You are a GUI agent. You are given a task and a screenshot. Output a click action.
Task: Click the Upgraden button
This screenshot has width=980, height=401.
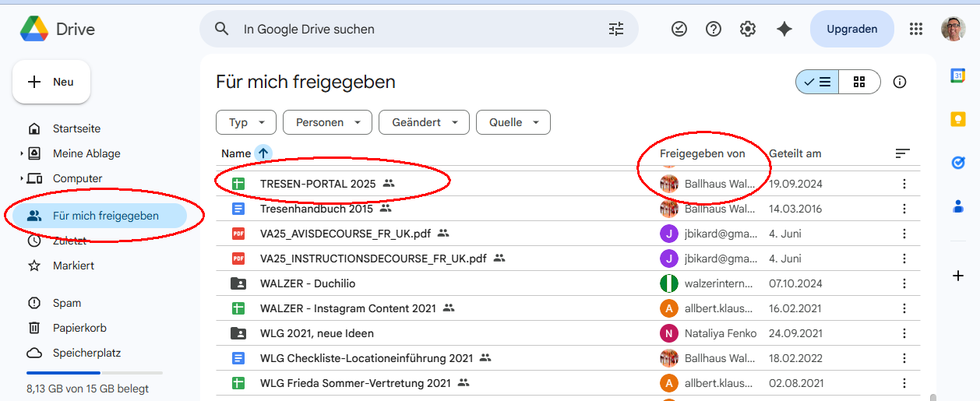[851, 29]
